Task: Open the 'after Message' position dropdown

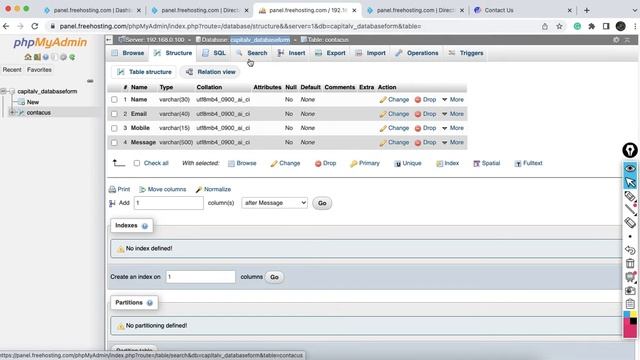Action: point(274,203)
